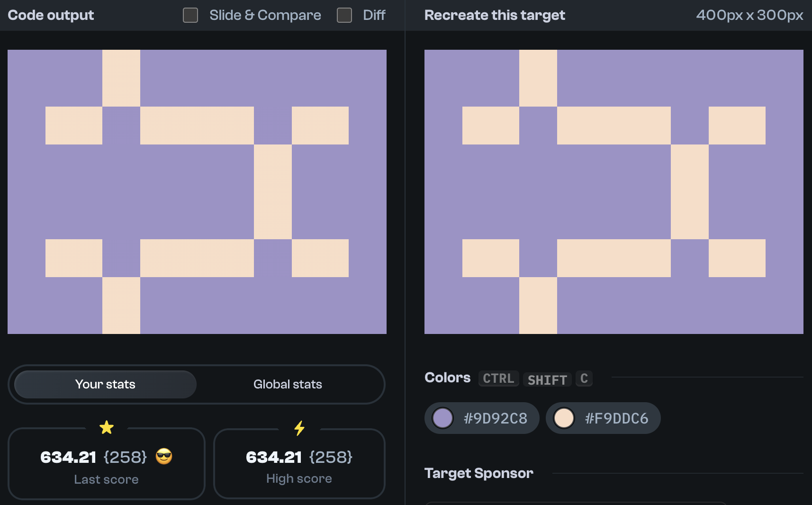Click the Last score card
This screenshot has height=505, width=812.
click(107, 464)
